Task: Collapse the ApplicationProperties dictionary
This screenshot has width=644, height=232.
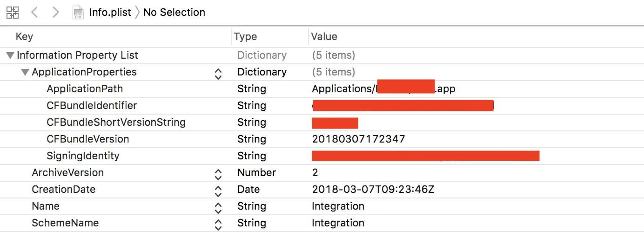Action: [25, 72]
